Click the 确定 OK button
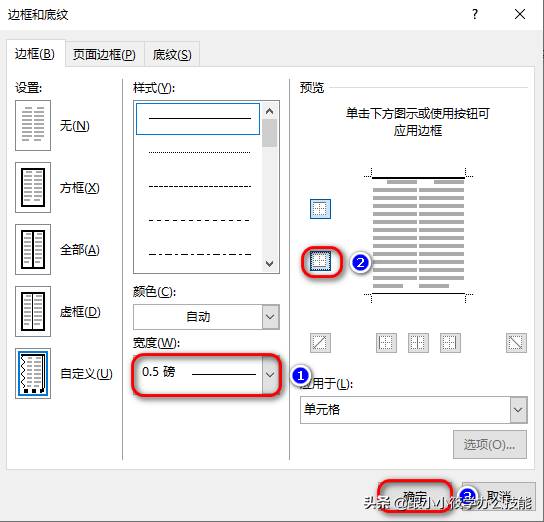Viewport: 544px width, 522px height. 415,496
